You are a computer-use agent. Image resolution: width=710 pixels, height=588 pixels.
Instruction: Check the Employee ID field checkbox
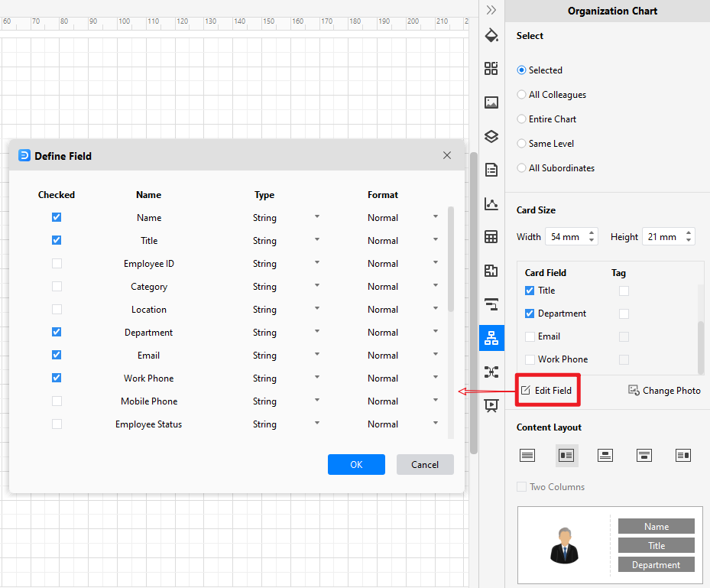57,263
